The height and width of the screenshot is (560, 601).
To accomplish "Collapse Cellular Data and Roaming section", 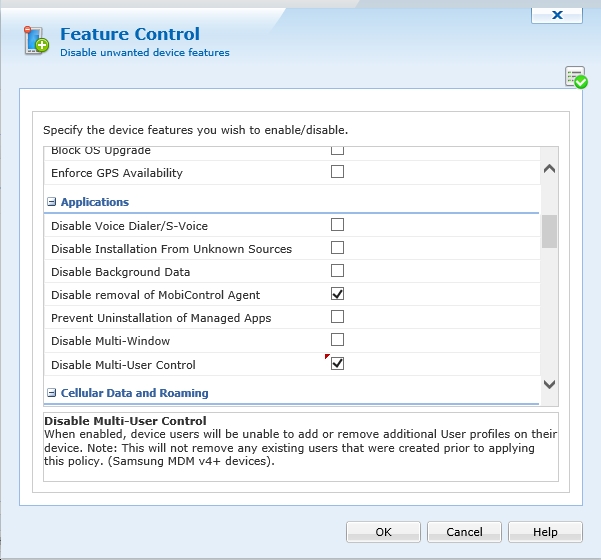I will coord(51,393).
